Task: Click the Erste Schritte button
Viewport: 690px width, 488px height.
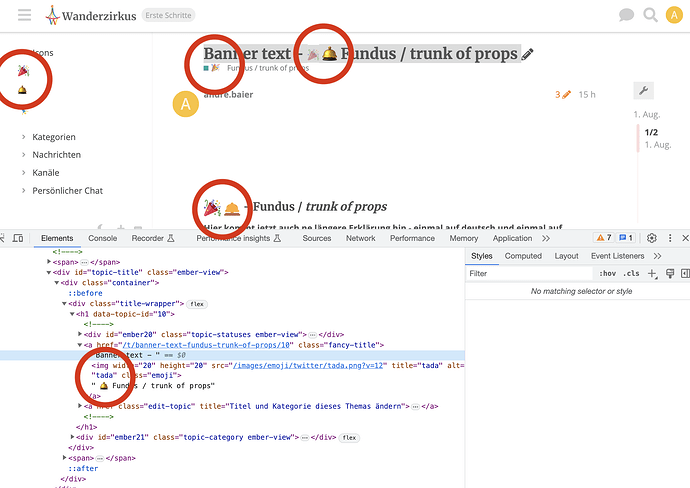Action: pos(168,15)
